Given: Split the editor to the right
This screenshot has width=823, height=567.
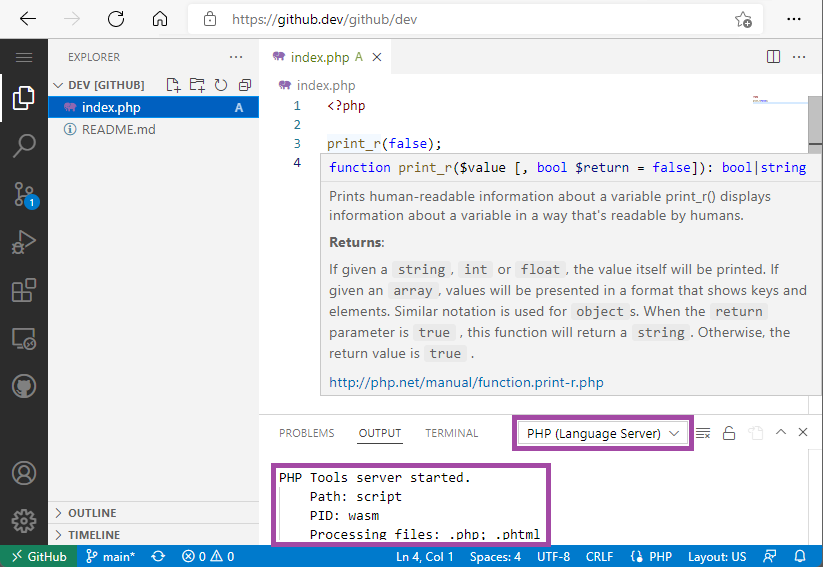Looking at the screenshot, I should pos(773,57).
